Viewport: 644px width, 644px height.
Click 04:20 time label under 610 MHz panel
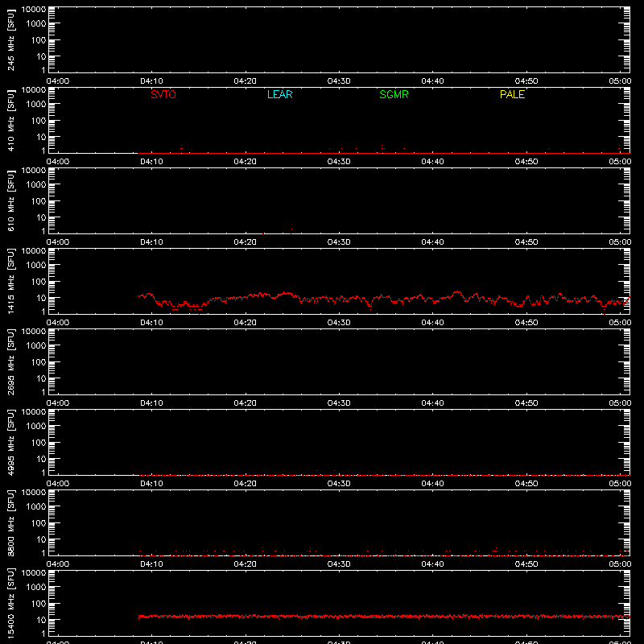point(246,242)
